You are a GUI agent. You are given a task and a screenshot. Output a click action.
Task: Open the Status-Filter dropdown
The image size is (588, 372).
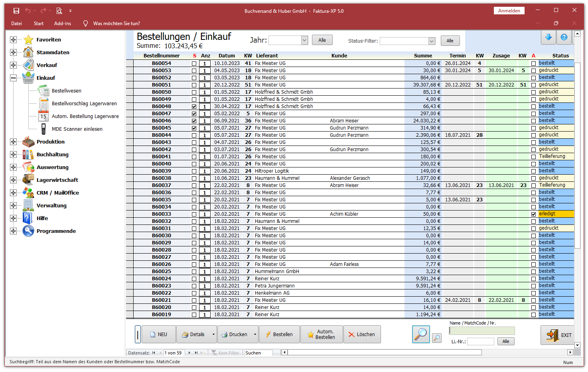click(432, 41)
